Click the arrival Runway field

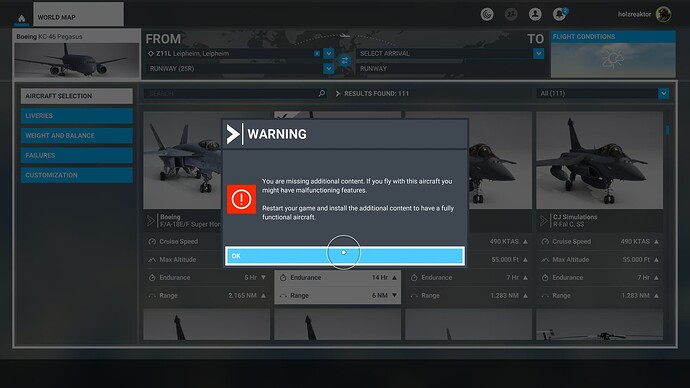pos(450,69)
